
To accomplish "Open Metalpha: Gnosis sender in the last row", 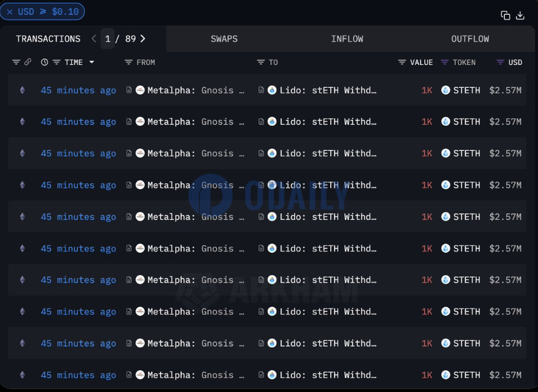I will (196, 375).
